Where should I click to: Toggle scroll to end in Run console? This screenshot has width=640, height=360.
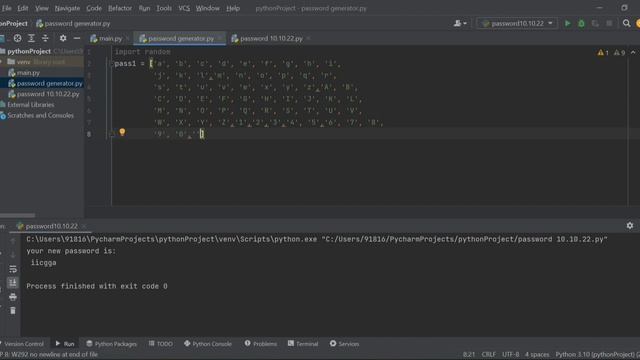13,283
